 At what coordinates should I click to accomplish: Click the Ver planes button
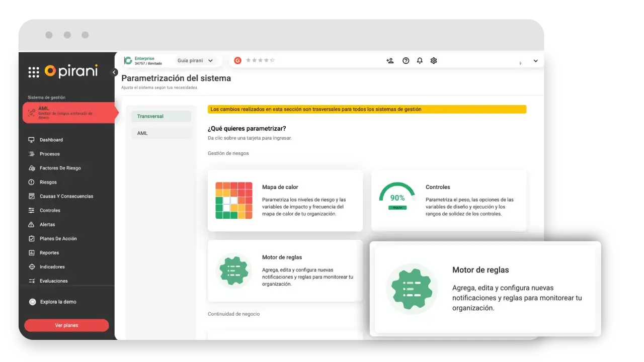[66, 325]
